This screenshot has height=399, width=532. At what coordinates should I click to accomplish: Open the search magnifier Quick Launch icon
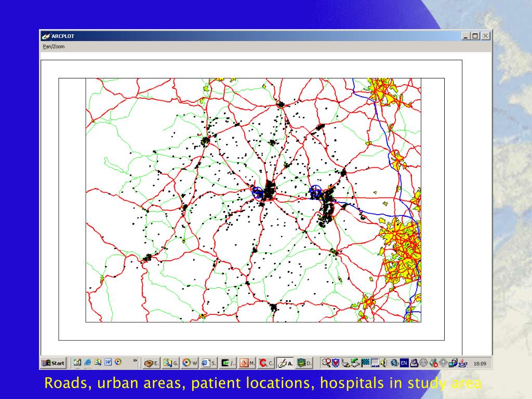point(98,362)
